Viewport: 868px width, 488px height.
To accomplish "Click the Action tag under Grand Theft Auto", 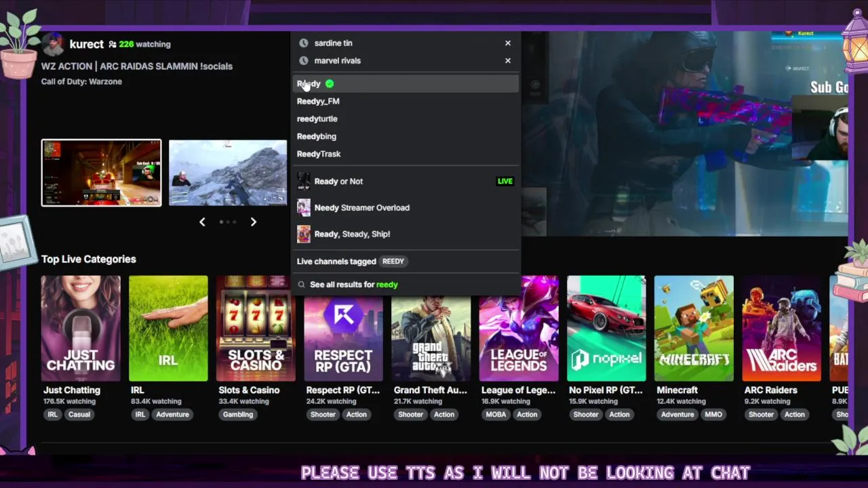I will 444,414.
